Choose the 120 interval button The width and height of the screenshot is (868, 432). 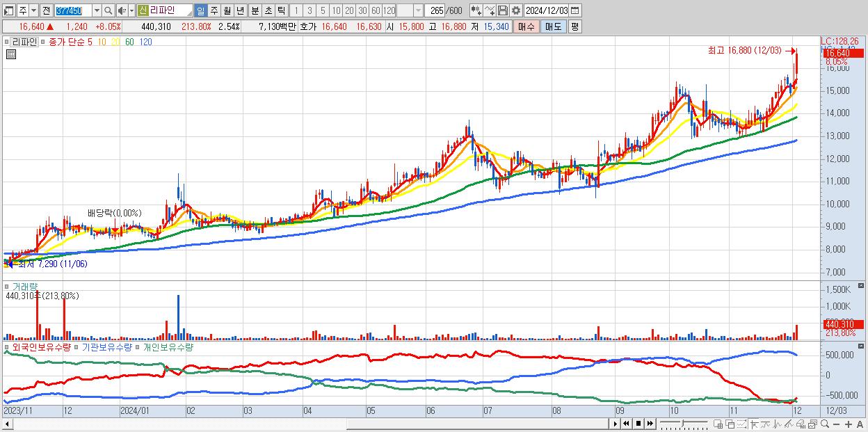(x=389, y=10)
